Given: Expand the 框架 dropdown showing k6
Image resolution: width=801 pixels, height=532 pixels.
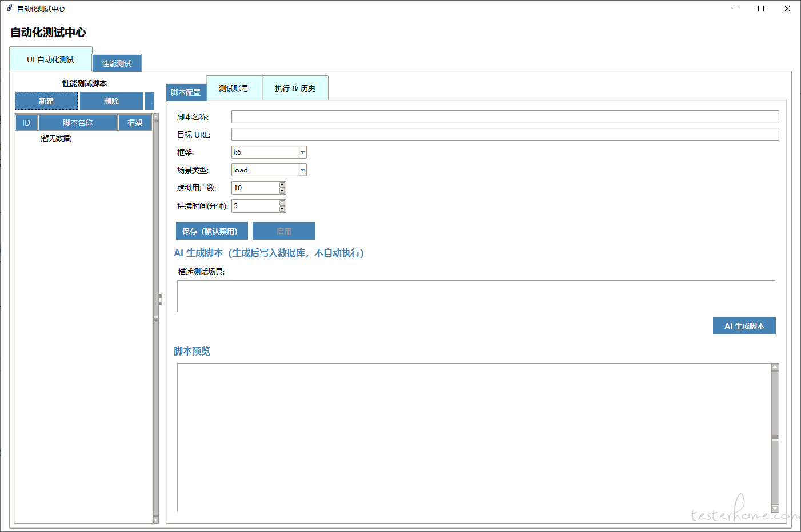Looking at the screenshot, I should pyautogui.click(x=303, y=152).
